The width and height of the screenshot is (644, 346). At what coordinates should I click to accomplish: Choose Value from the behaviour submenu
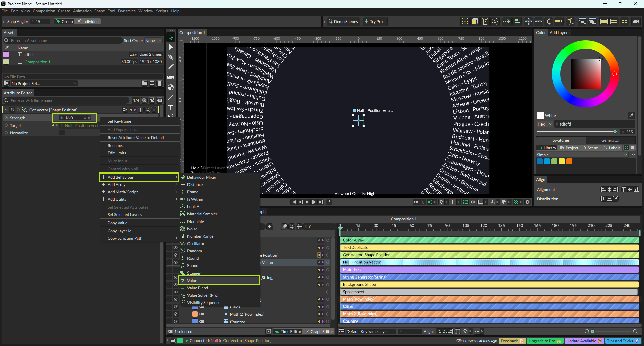[192, 281]
